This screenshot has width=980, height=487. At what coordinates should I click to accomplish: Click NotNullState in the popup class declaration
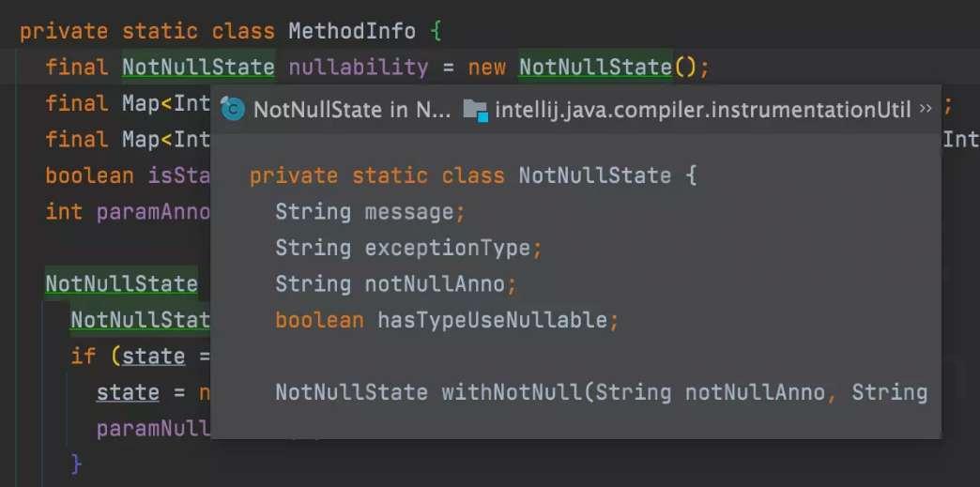[595, 175]
